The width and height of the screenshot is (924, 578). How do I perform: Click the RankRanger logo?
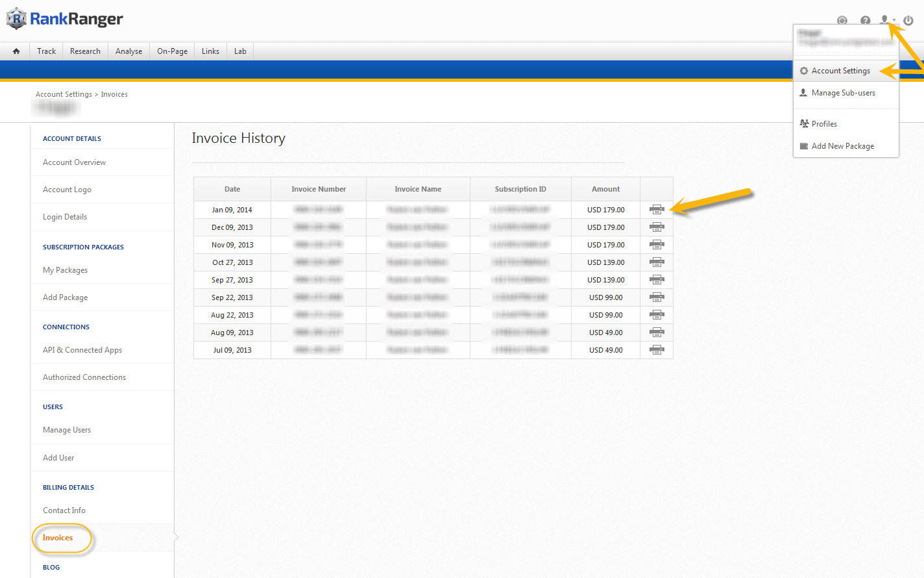click(65, 19)
